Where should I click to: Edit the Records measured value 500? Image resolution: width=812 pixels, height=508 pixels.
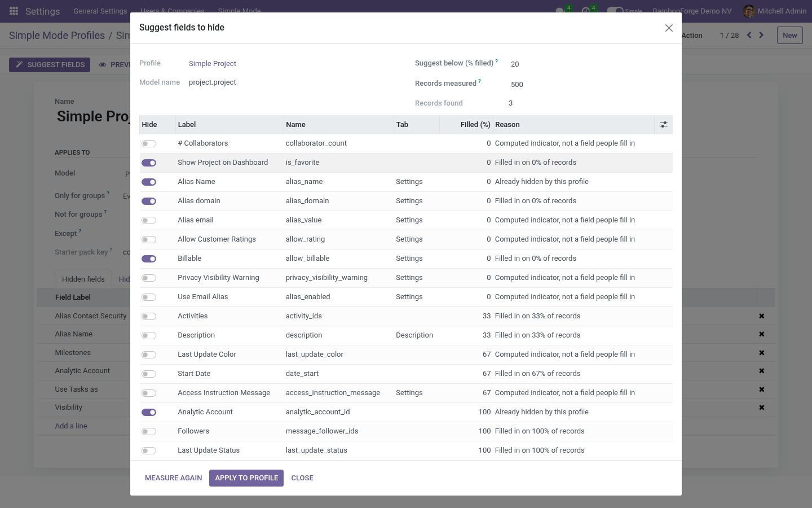pyautogui.click(x=590, y=85)
